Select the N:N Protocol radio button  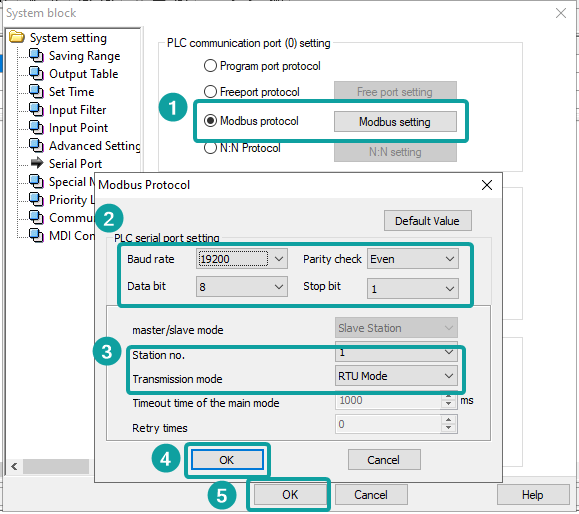210,148
